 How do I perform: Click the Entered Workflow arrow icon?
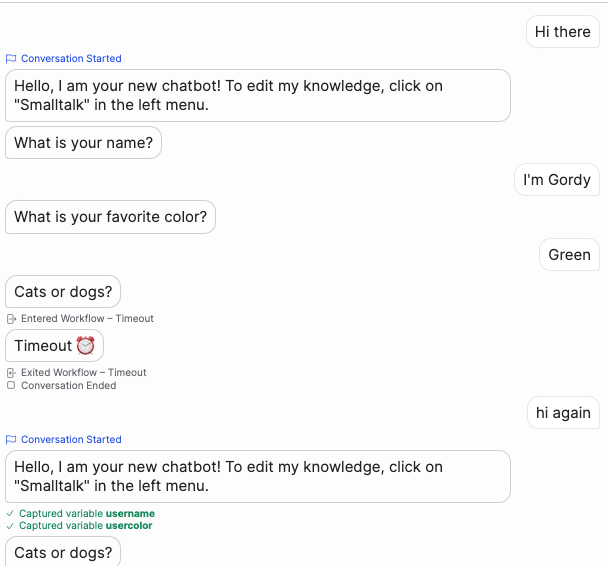click(11, 319)
